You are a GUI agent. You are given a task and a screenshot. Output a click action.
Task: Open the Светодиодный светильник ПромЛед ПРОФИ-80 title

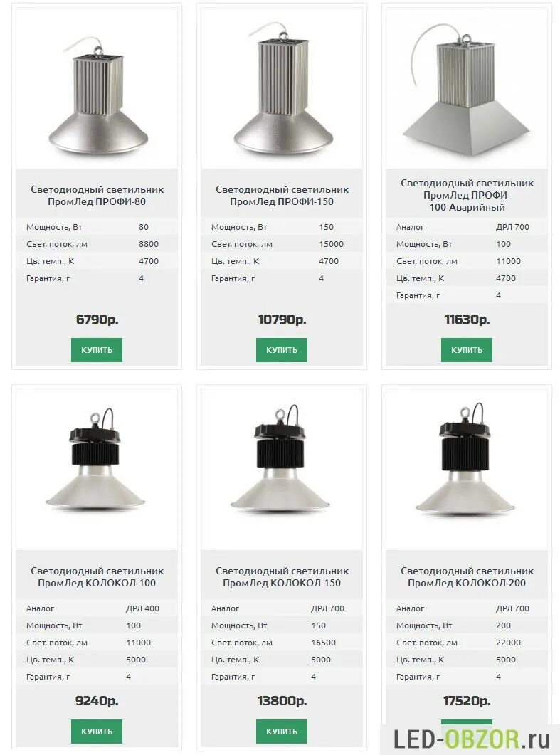(x=97, y=196)
